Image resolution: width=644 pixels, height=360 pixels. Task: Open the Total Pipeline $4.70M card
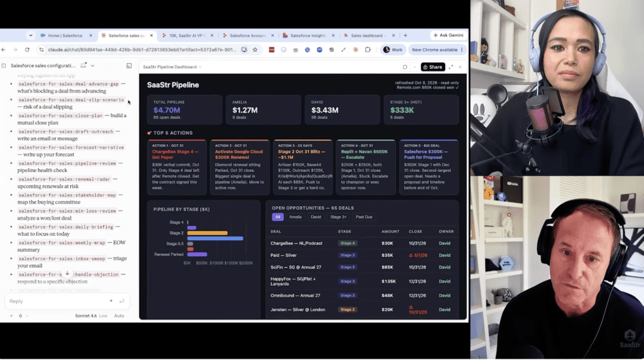click(184, 109)
